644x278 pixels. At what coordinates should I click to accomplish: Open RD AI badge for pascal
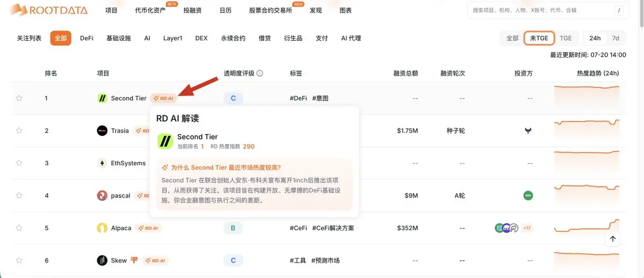142,195
